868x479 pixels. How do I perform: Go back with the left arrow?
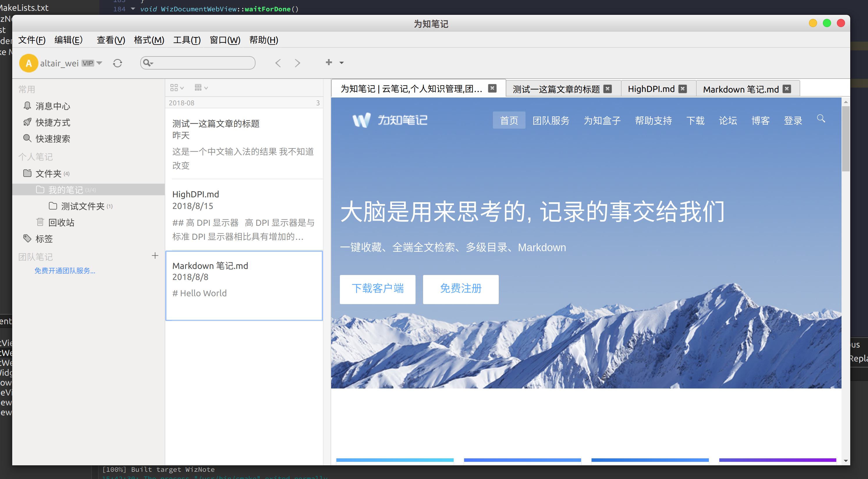point(278,63)
